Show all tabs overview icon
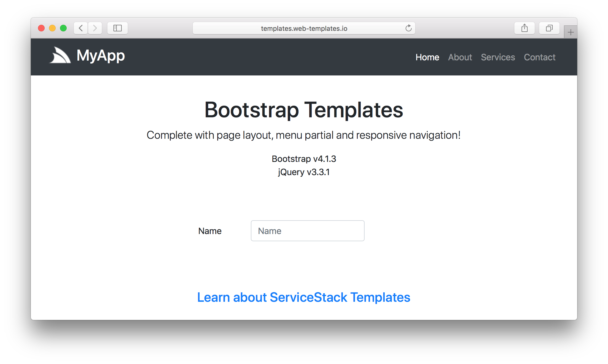The image size is (608, 364). click(549, 28)
